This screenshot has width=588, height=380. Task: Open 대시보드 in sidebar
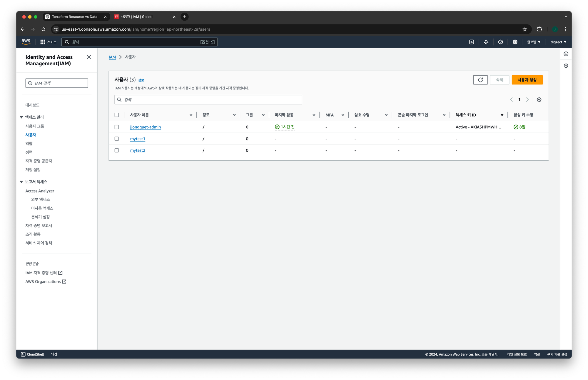click(32, 105)
